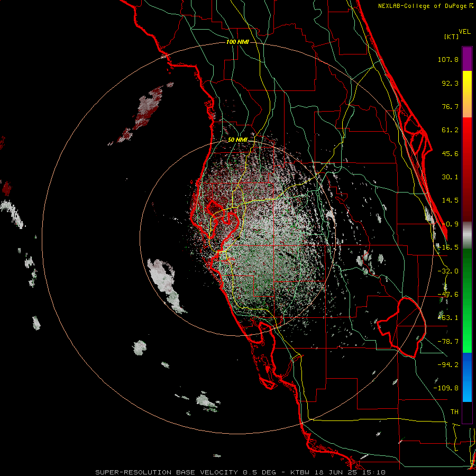This screenshot has width=476, height=476.
Task: Select the -109.8 velocity scale value
Action: pos(446,388)
